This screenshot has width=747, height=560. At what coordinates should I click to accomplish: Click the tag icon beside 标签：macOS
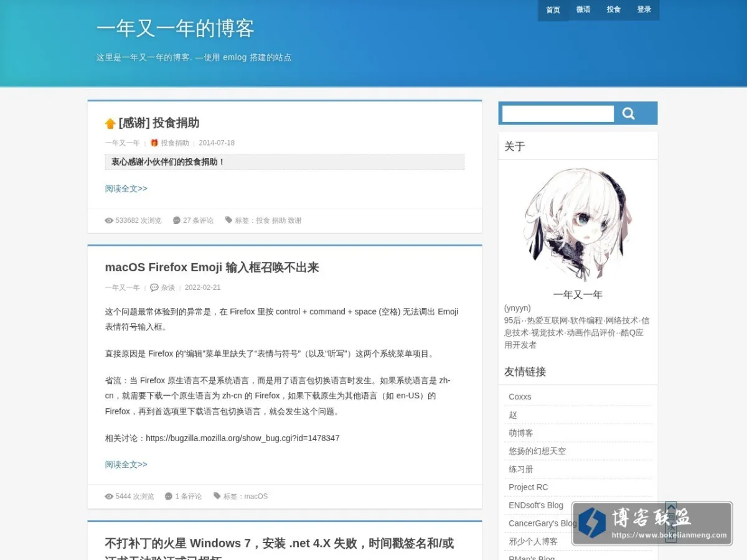click(x=217, y=496)
